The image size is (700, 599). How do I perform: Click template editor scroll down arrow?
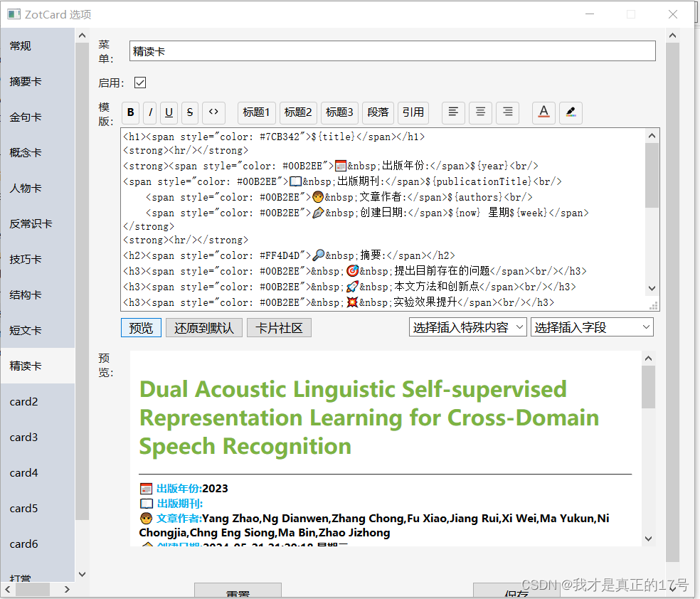tap(652, 288)
